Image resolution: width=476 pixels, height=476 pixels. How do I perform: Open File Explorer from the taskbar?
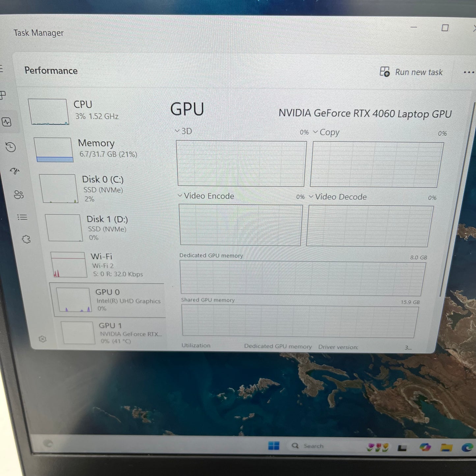446,447
